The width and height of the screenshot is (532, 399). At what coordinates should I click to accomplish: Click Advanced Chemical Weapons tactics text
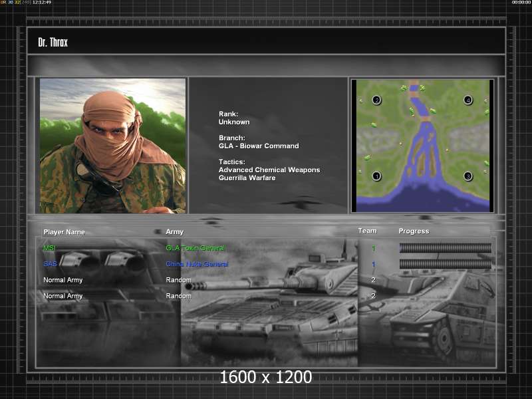click(269, 170)
